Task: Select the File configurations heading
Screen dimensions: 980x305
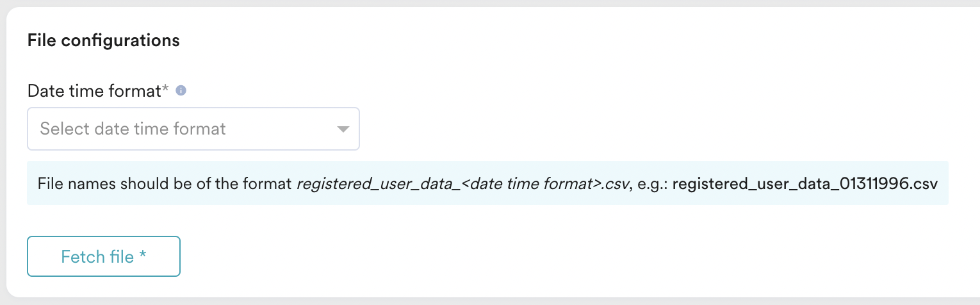Action: tap(104, 40)
